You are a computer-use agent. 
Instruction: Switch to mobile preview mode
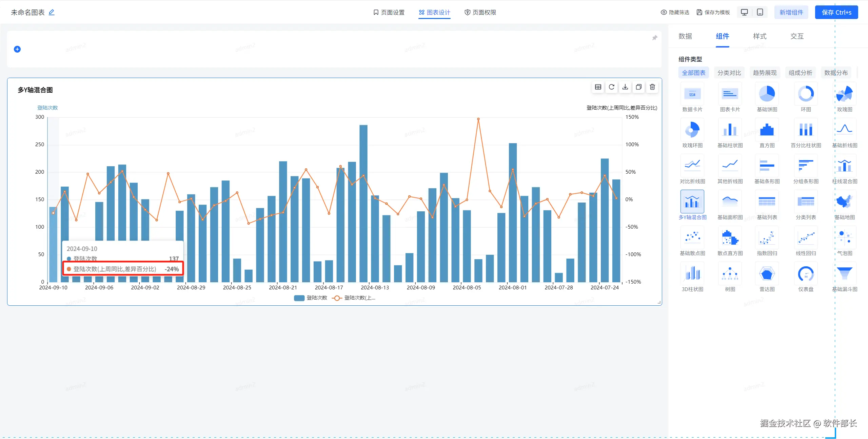click(x=760, y=12)
